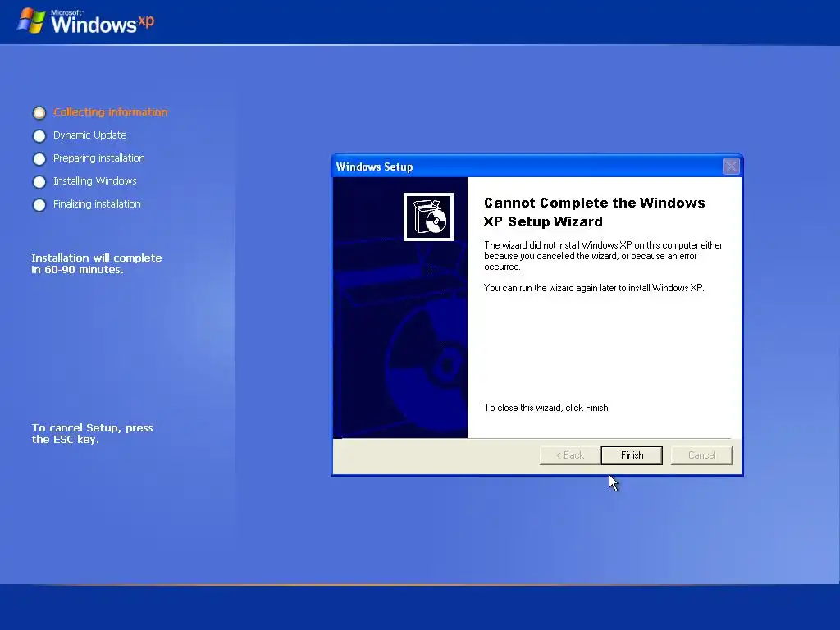Click 'Installation will complete in 60-90 minutes' text

pyautogui.click(x=97, y=263)
